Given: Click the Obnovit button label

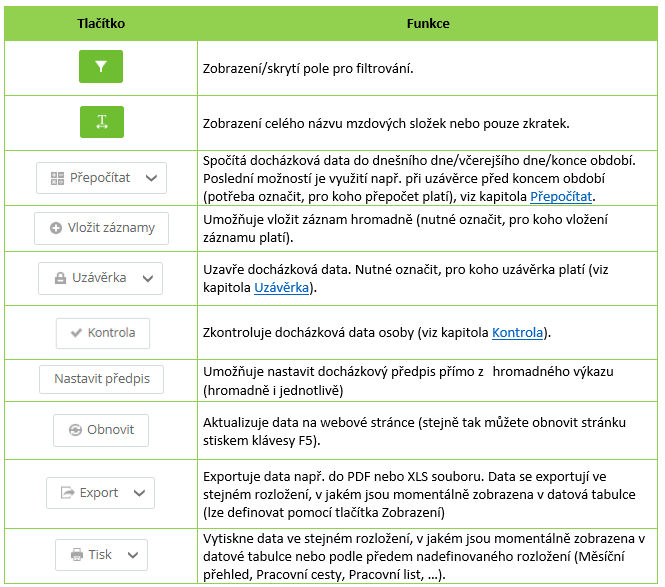Looking at the screenshot, I should tap(110, 430).
